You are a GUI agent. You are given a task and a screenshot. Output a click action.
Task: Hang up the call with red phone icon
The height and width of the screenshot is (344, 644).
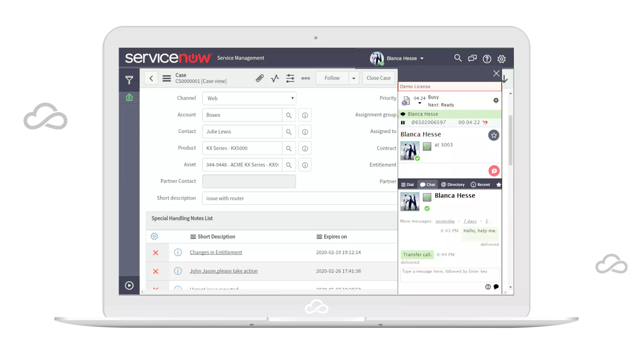(x=485, y=122)
